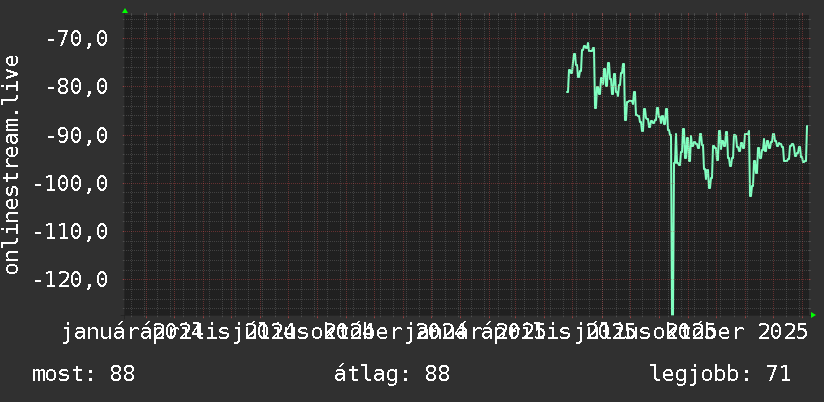The width and height of the screenshot is (824, 402).
Task: Click the empty left area of the chart grid
Action: pos(342,163)
